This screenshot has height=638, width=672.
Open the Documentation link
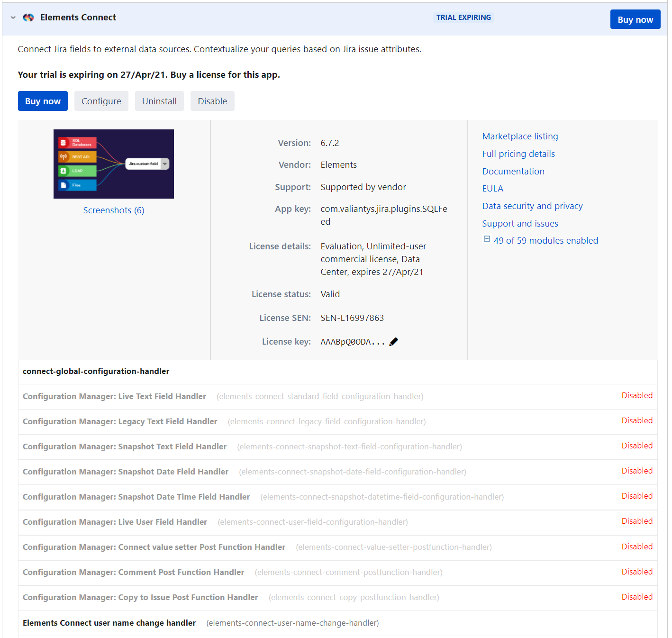click(513, 172)
